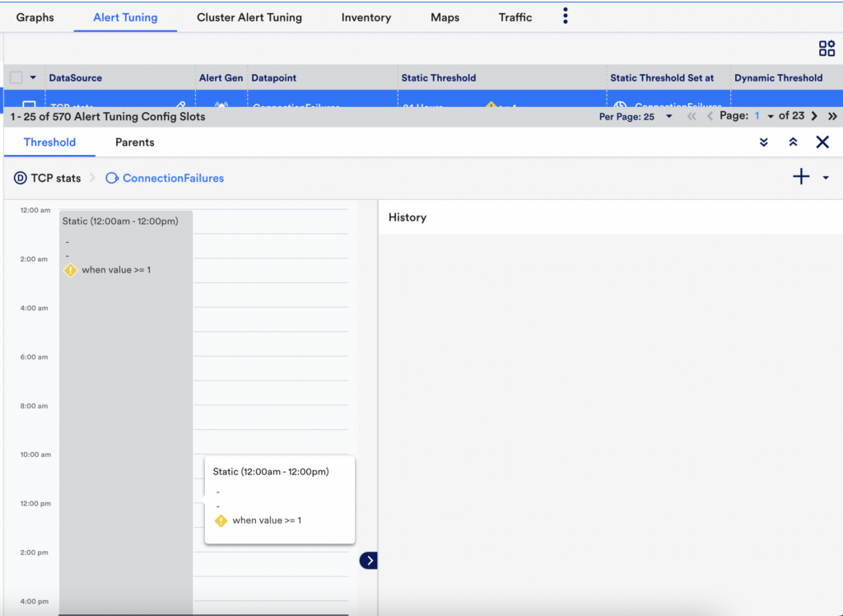
Task: Open the Per Page: 25 dropdown
Action: click(667, 116)
